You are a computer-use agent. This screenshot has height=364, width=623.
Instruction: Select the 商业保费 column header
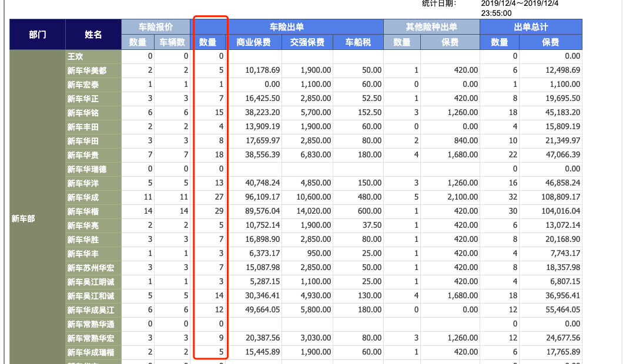click(x=253, y=42)
